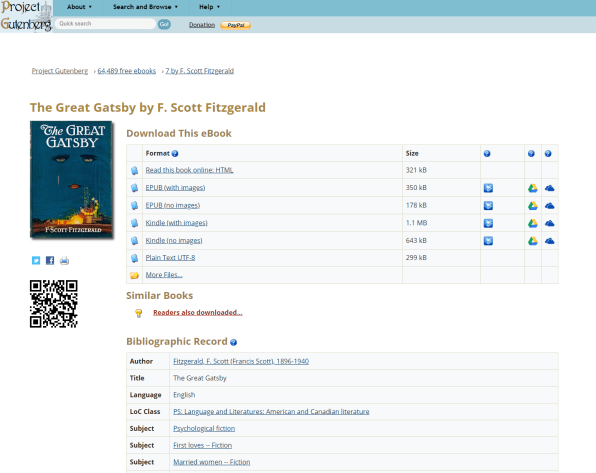This screenshot has width=596, height=473.
Task: Focus the Quick search input field
Action: pos(105,24)
